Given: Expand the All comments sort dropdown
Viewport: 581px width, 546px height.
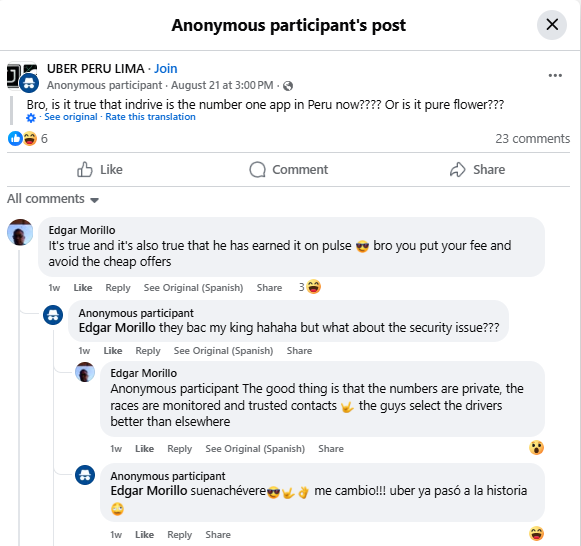Looking at the screenshot, I should [x=53, y=199].
